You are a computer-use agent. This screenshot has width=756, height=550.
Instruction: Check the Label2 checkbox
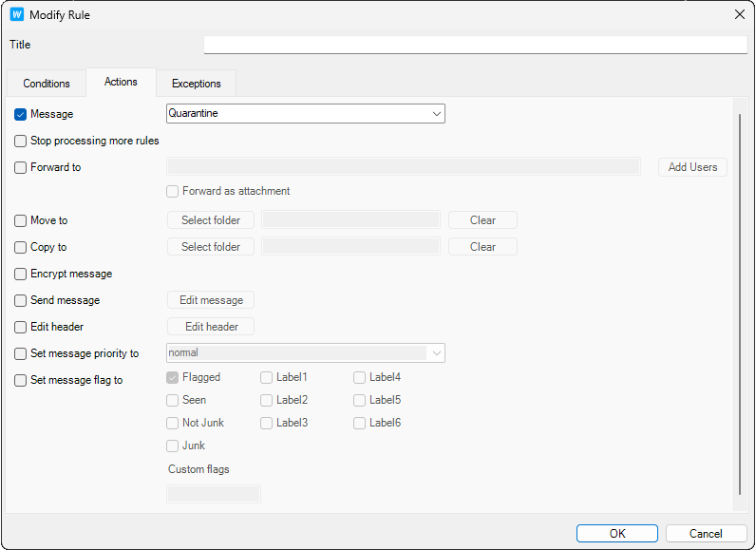(x=266, y=400)
